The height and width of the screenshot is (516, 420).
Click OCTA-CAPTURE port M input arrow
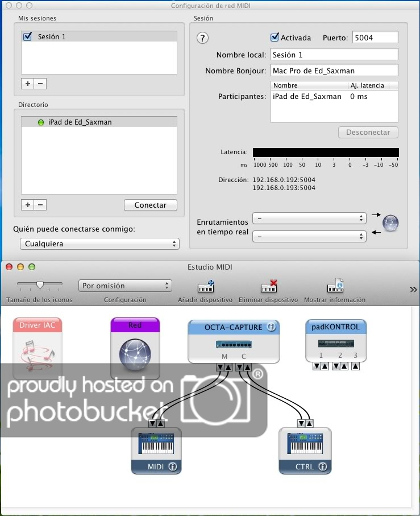[x=220, y=368]
